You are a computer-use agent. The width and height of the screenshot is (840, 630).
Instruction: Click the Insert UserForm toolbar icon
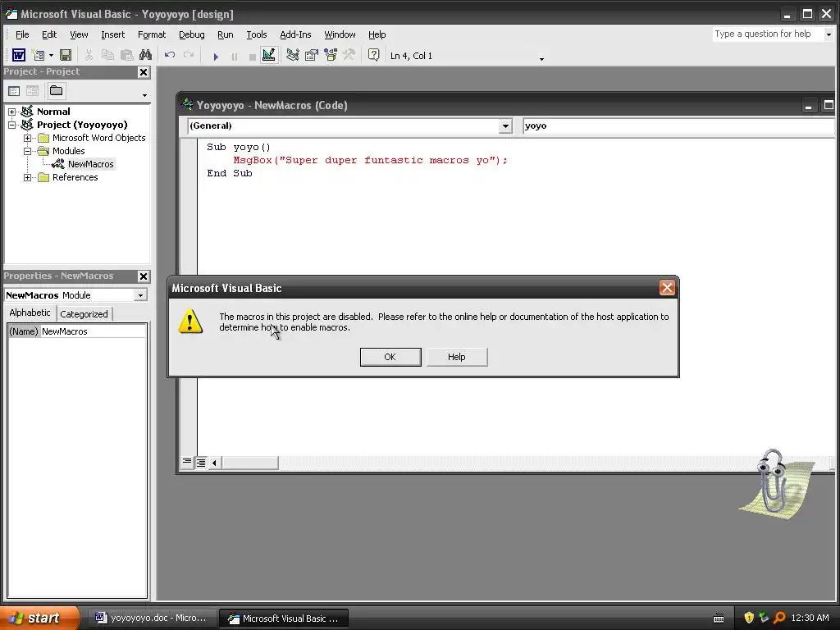[38, 55]
